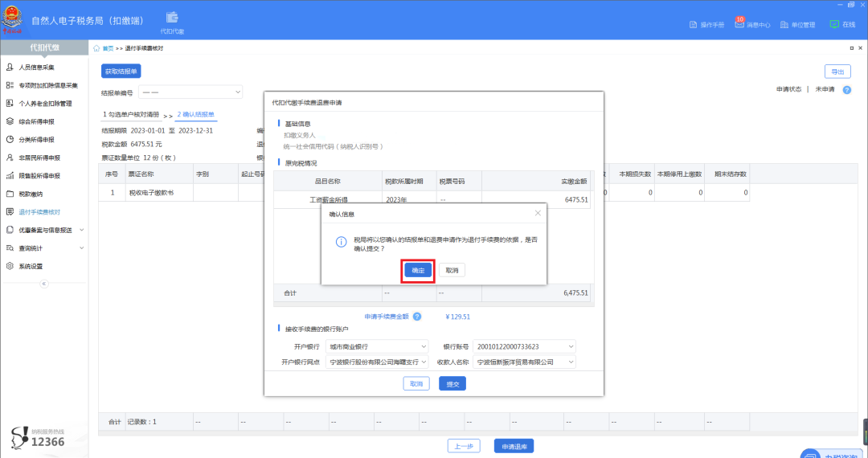Click the 代扣代缴 icon in header

172,22
